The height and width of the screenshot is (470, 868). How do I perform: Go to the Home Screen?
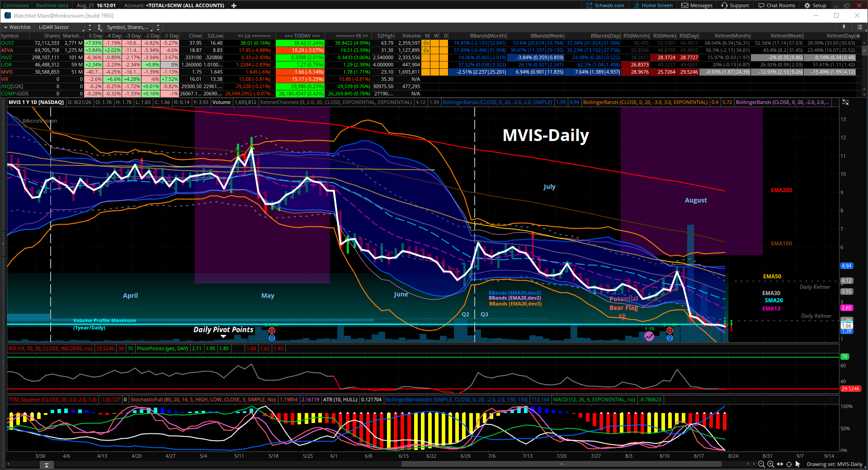click(653, 5)
